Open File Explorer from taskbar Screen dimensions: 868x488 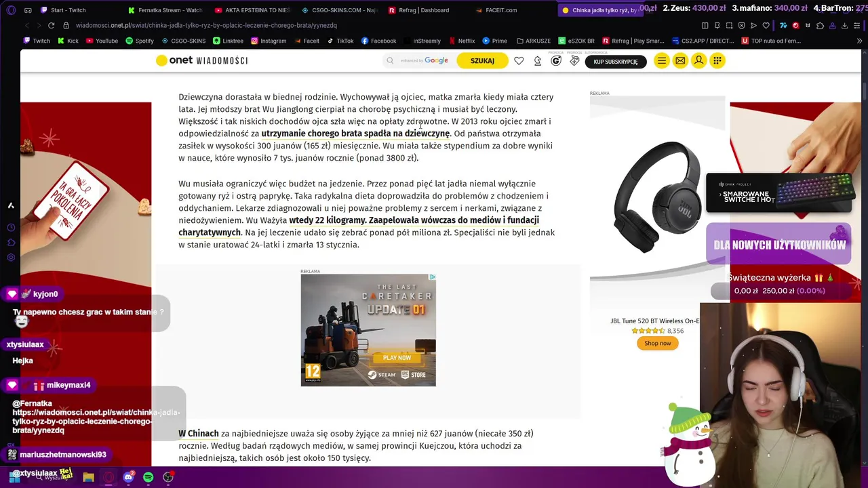click(88, 477)
